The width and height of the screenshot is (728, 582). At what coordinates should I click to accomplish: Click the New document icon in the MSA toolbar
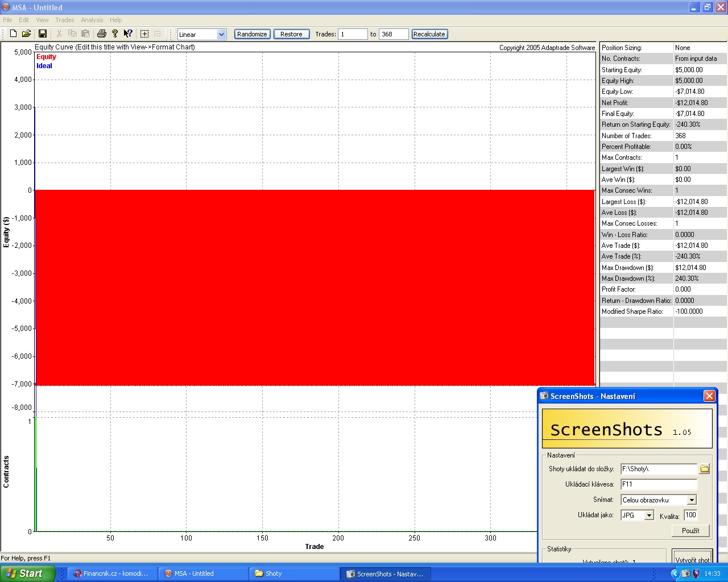(x=13, y=34)
